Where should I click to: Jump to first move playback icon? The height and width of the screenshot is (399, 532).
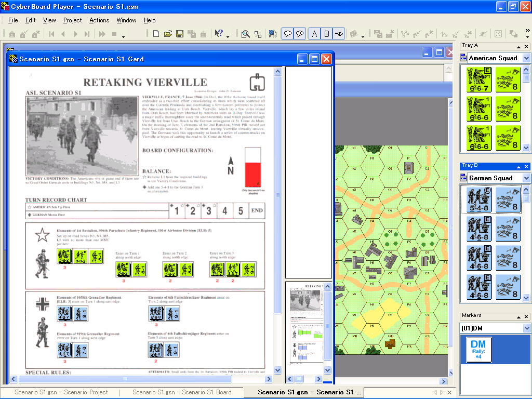51,34
